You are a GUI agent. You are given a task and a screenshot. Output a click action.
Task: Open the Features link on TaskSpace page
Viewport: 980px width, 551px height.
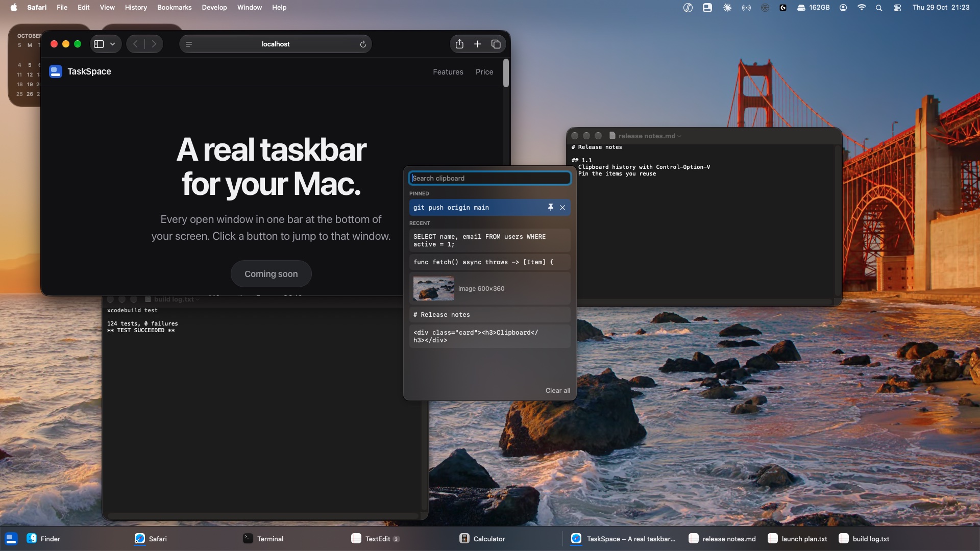pos(448,72)
